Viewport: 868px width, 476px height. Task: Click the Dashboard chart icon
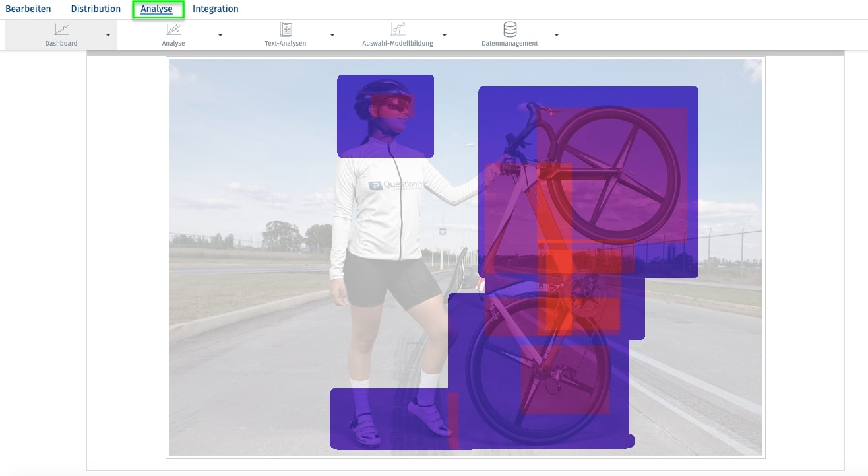[61, 30]
